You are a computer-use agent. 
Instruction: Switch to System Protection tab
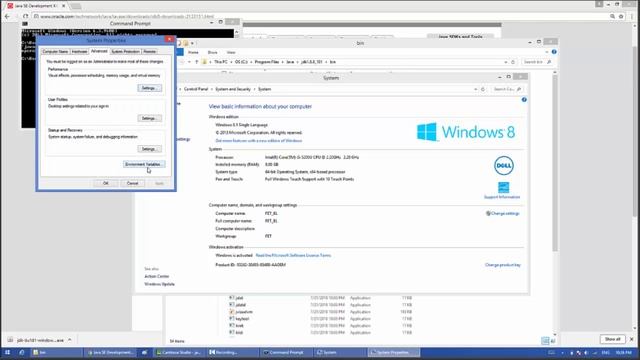125,51
